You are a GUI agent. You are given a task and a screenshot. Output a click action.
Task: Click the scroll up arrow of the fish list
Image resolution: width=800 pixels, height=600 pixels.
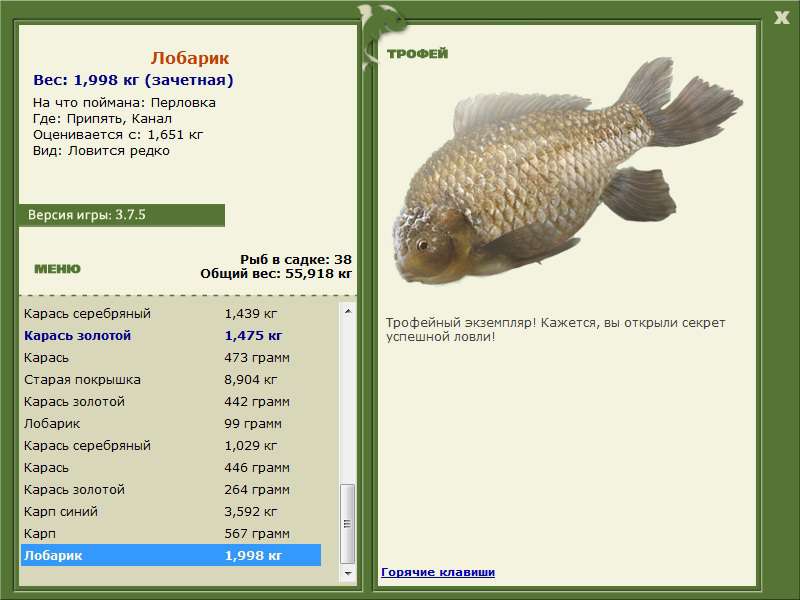[348, 311]
